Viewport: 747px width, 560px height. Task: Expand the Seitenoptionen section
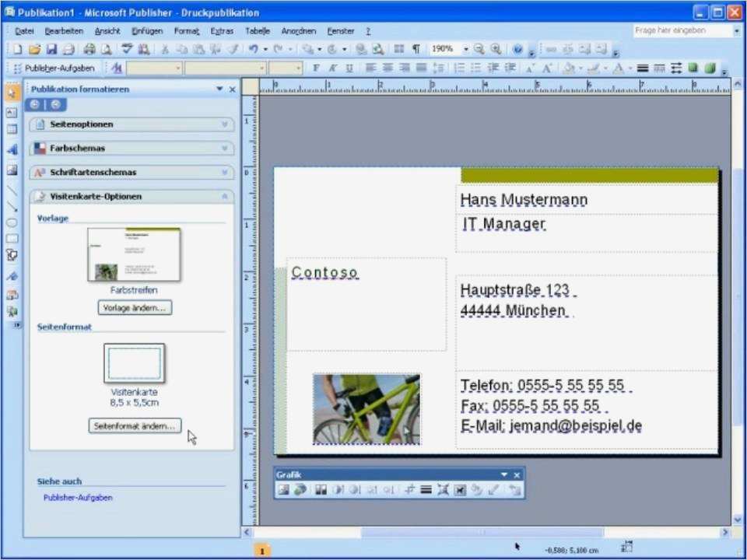(x=132, y=124)
